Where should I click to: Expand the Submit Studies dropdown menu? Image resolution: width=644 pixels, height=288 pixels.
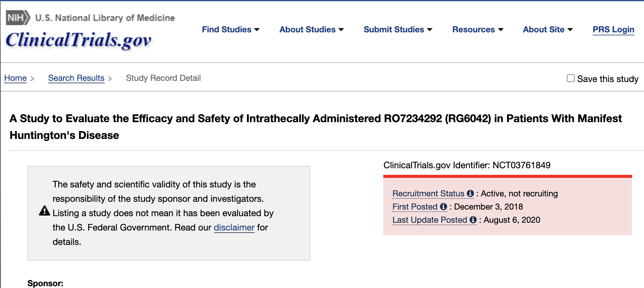tap(398, 29)
